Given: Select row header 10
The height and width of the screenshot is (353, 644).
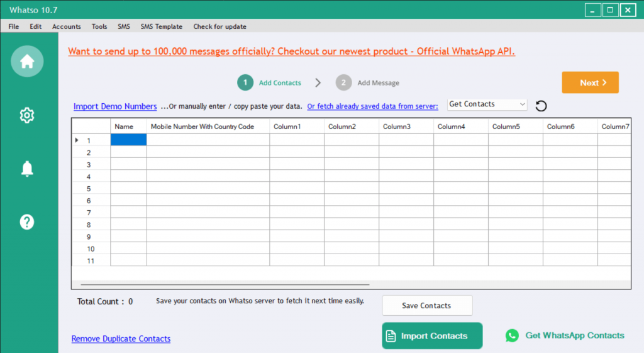Looking at the screenshot, I should (91, 249).
